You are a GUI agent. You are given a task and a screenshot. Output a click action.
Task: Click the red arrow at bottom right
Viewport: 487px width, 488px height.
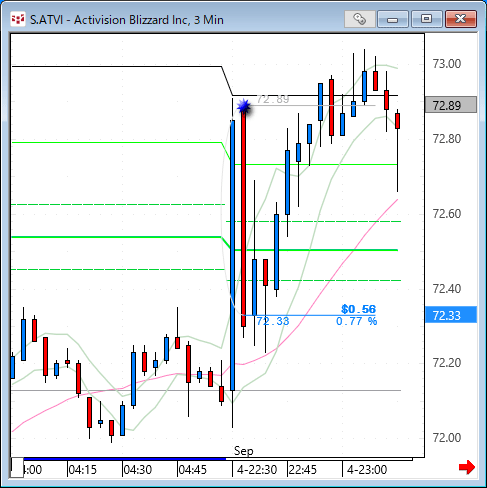(x=467, y=467)
